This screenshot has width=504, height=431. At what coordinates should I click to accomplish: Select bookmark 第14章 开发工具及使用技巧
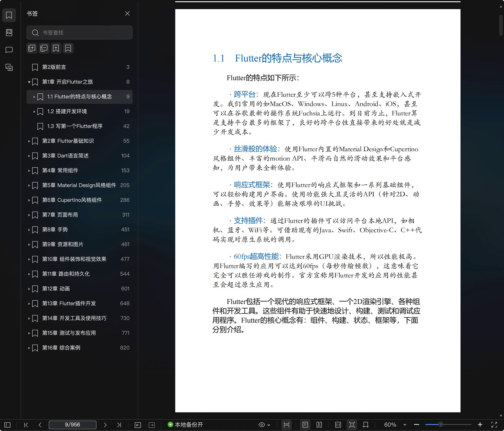[x=80, y=318]
